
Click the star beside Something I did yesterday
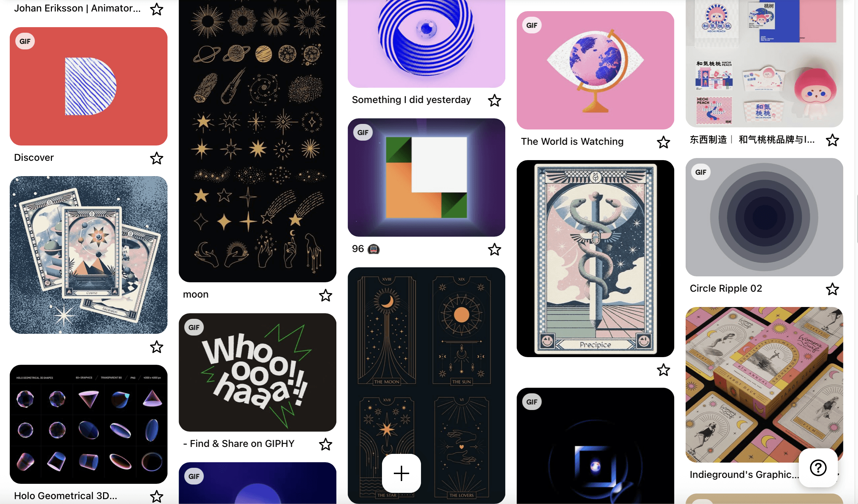(x=494, y=100)
